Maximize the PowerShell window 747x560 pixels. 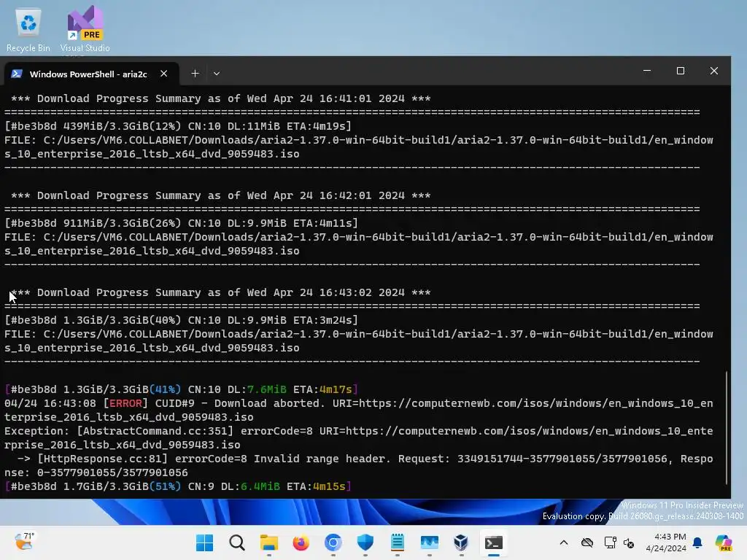pyautogui.click(x=681, y=71)
